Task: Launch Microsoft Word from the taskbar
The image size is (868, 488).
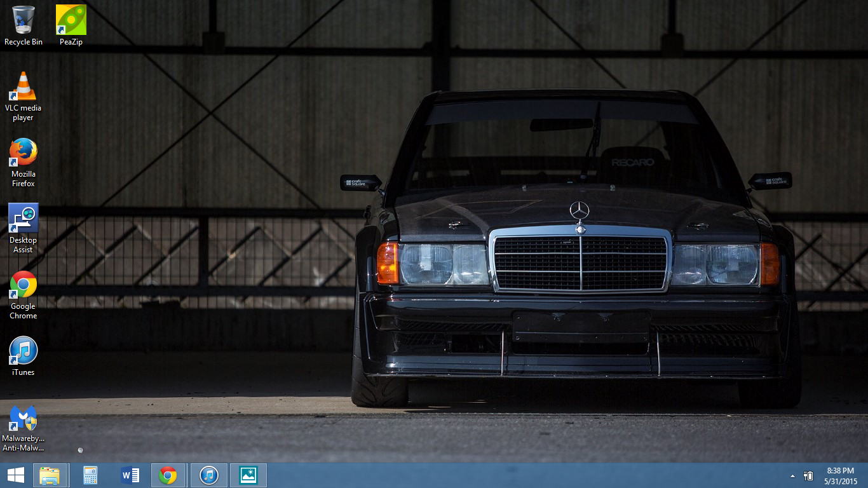Action: pyautogui.click(x=130, y=475)
